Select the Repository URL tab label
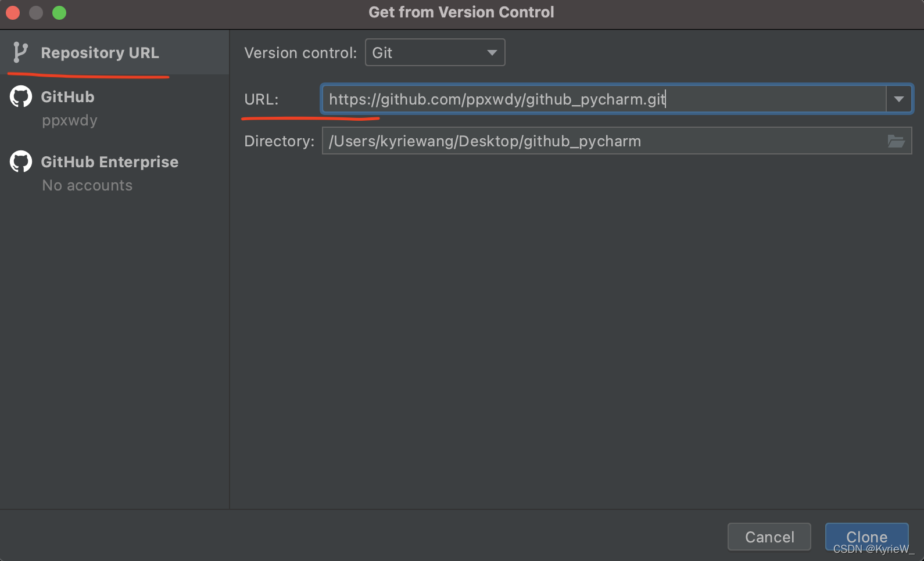This screenshot has height=561, width=924. (x=99, y=53)
